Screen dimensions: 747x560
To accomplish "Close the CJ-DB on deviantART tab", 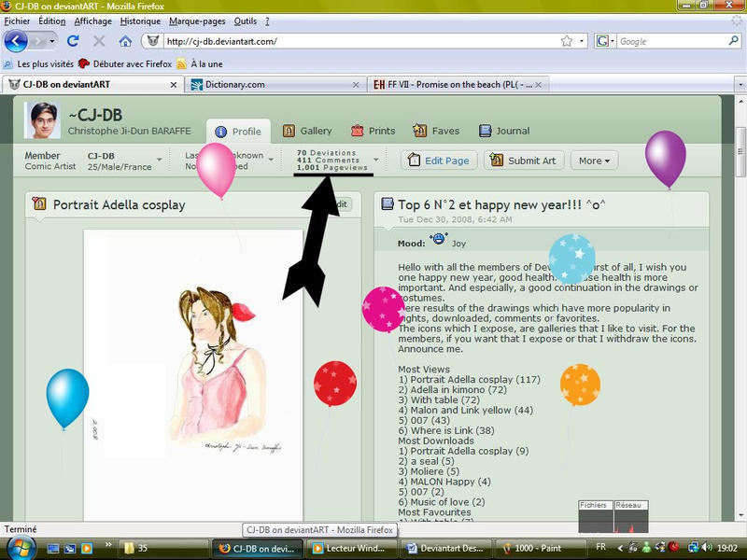I will [x=174, y=85].
